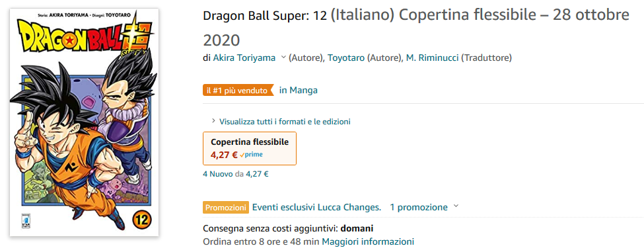Image resolution: width=644 pixels, height=250 pixels.
Task: Open M. Riminucci translator link
Action: point(433,58)
